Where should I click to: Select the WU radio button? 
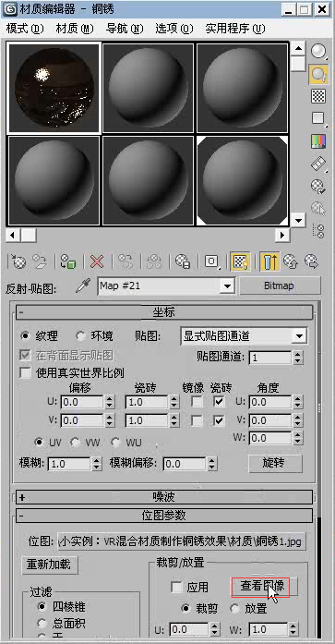(x=116, y=443)
